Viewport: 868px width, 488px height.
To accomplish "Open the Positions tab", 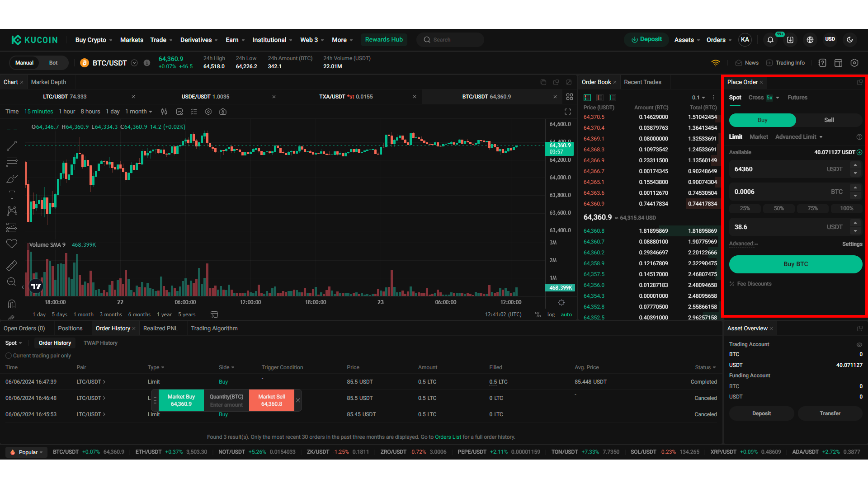I will (x=70, y=328).
